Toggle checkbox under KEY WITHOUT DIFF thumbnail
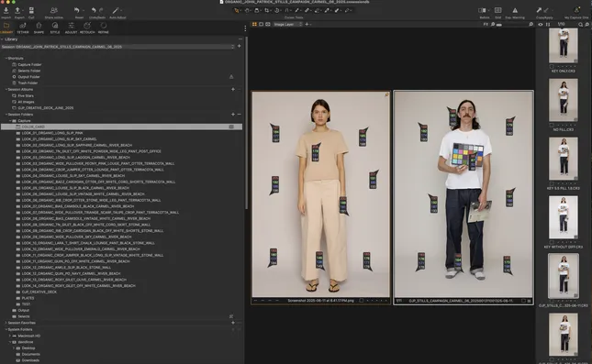 (552, 242)
